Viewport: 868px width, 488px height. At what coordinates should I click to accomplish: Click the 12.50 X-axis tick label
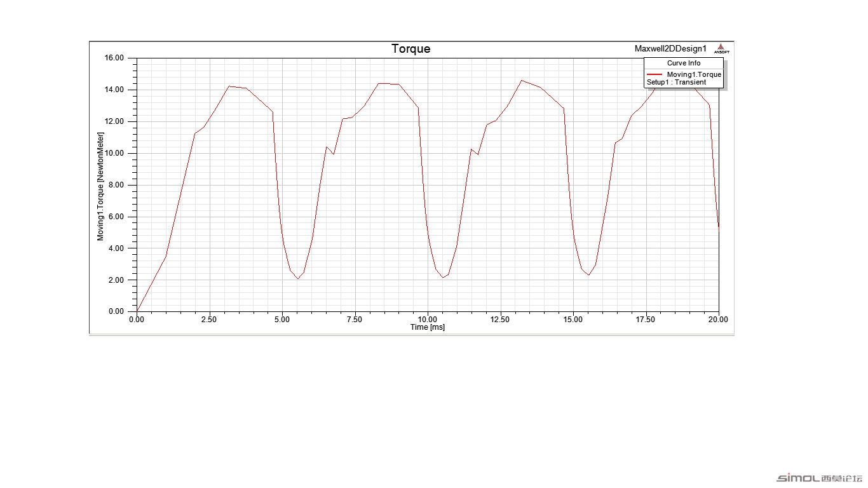[501, 319]
